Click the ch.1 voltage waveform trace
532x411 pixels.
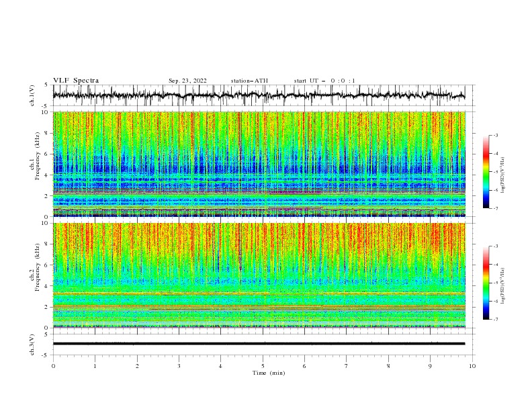[x=259, y=95]
